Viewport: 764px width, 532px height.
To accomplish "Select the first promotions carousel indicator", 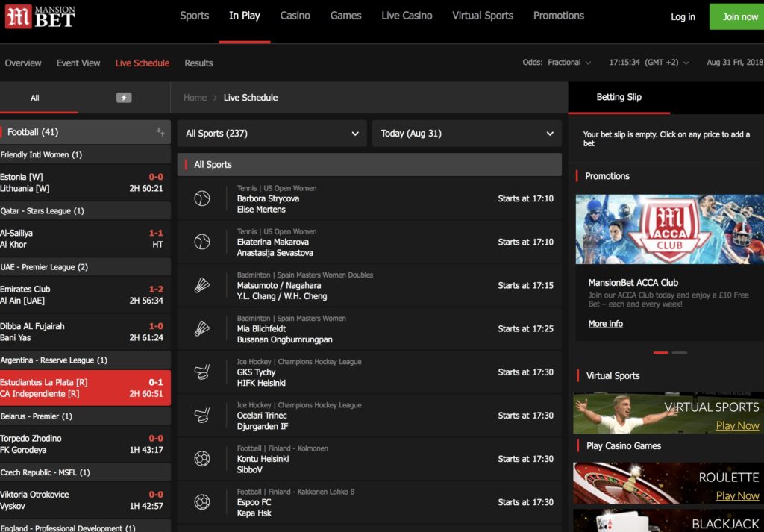I will [661, 353].
